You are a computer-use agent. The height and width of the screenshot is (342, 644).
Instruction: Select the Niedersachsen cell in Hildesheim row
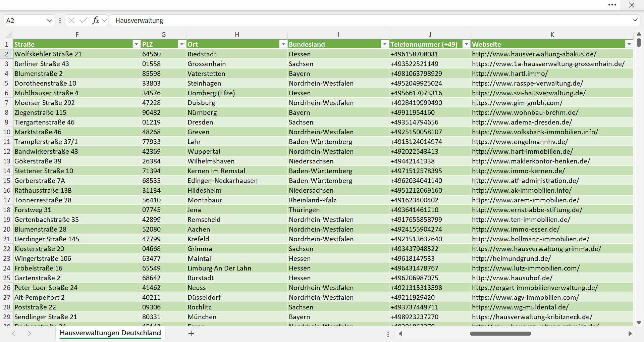point(338,190)
